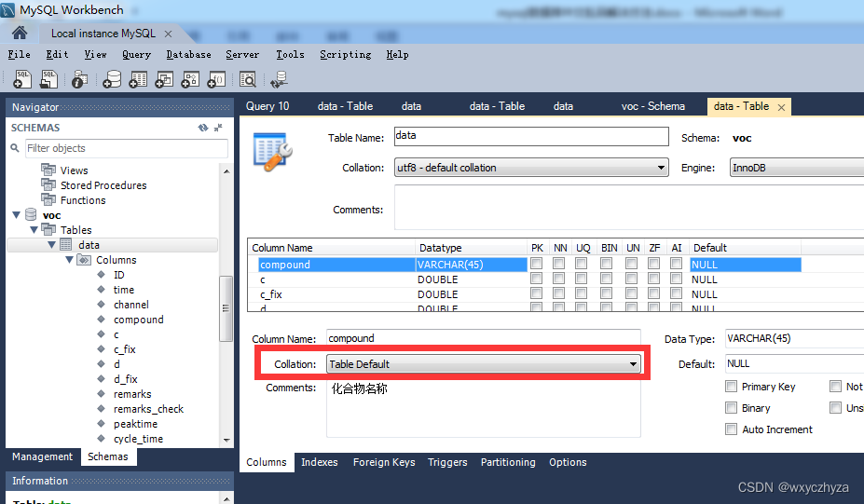Switch to the Partitioning tab

click(x=508, y=462)
